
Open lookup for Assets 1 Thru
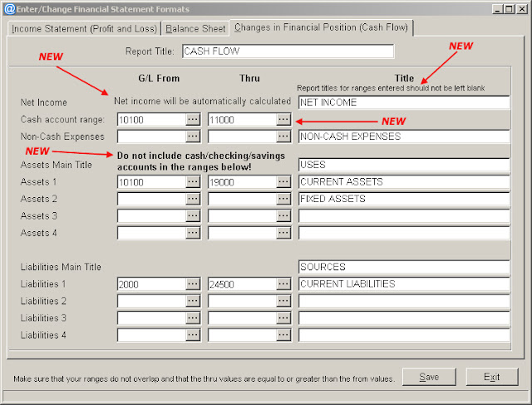point(283,182)
